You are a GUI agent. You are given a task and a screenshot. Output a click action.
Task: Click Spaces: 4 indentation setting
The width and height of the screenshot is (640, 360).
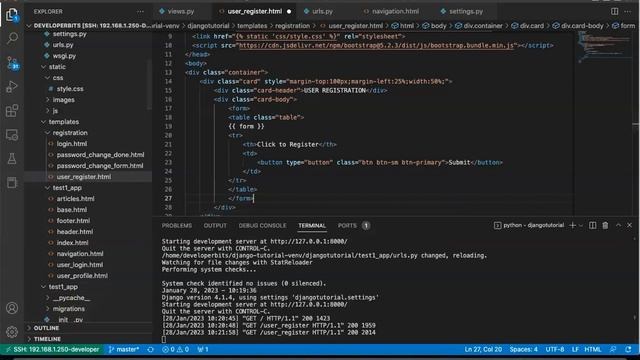pos(524,350)
